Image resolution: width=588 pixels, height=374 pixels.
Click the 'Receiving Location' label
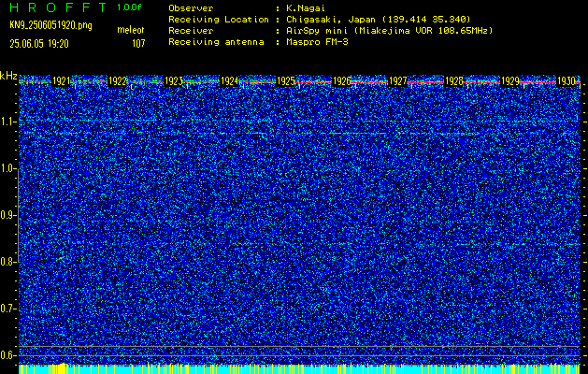click(x=219, y=20)
